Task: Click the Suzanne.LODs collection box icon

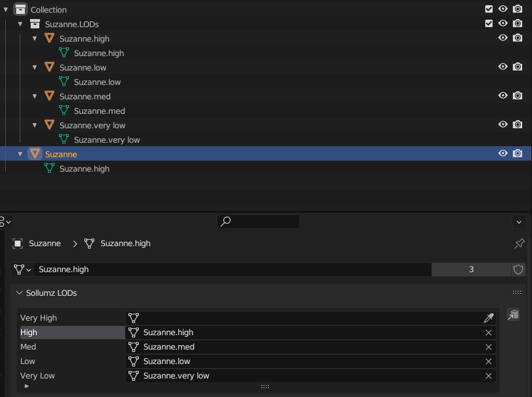Action: [x=35, y=24]
